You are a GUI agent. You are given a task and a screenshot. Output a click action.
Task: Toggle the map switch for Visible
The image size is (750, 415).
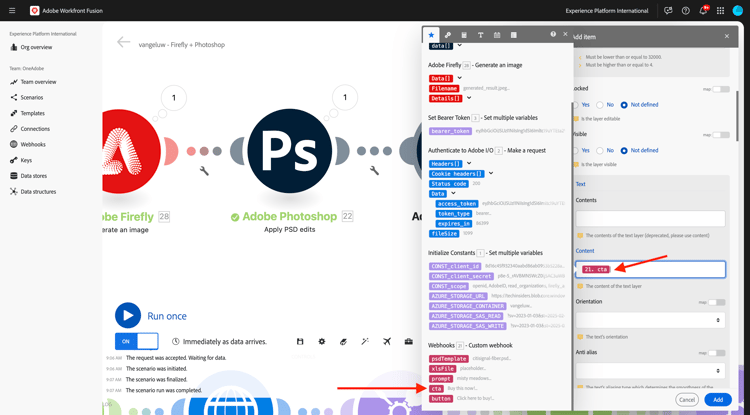[720, 135]
